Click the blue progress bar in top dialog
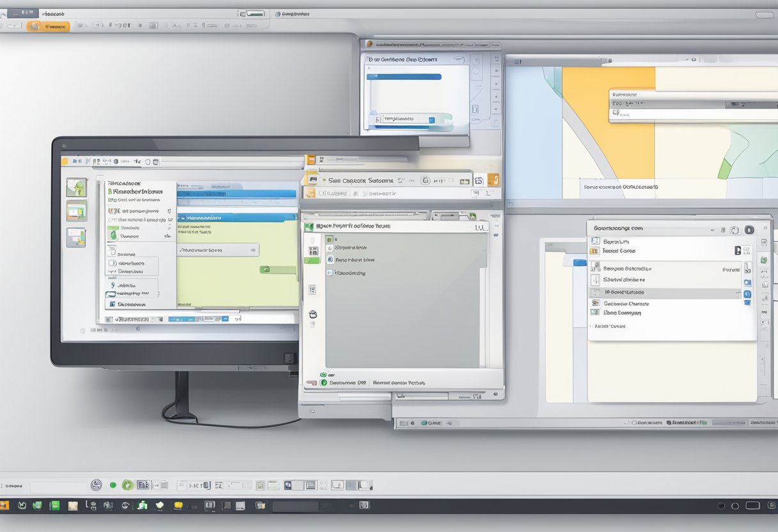Viewport: 778px width, 532px height. [x=403, y=76]
